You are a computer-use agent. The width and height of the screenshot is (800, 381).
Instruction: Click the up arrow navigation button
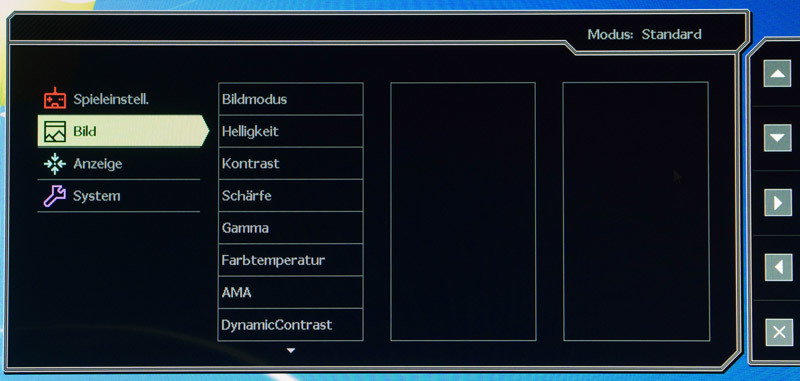pos(777,73)
